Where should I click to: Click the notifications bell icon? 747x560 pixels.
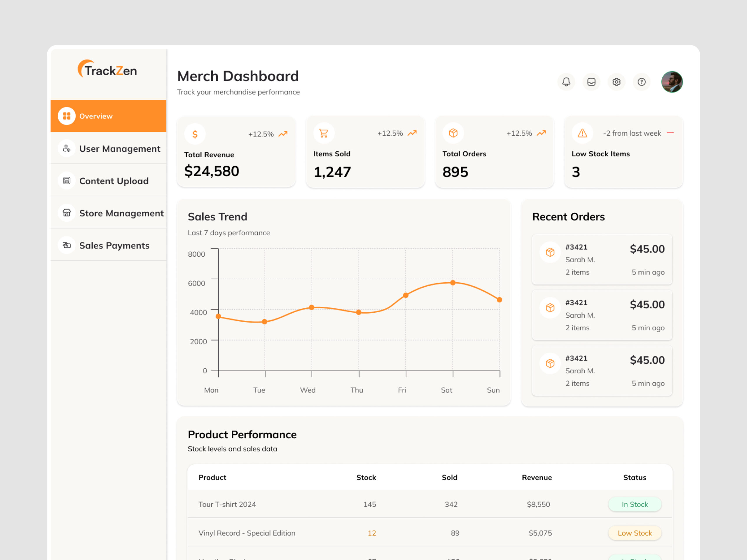566,82
